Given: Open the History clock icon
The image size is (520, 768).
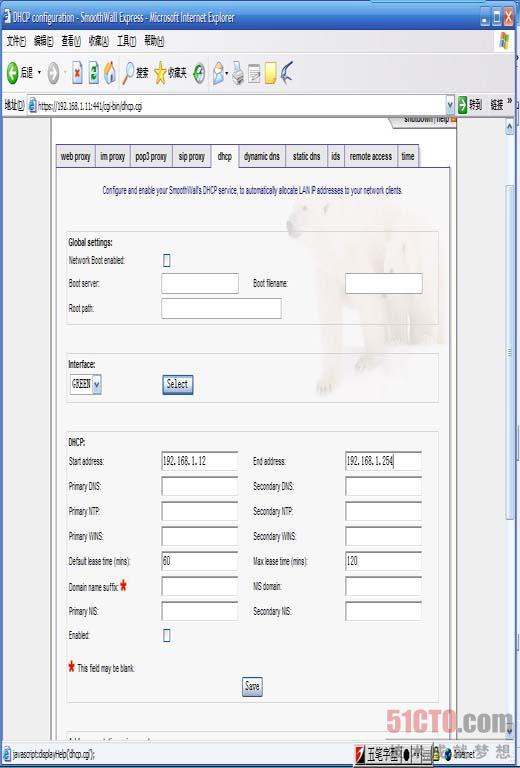Looking at the screenshot, I should 199,73.
